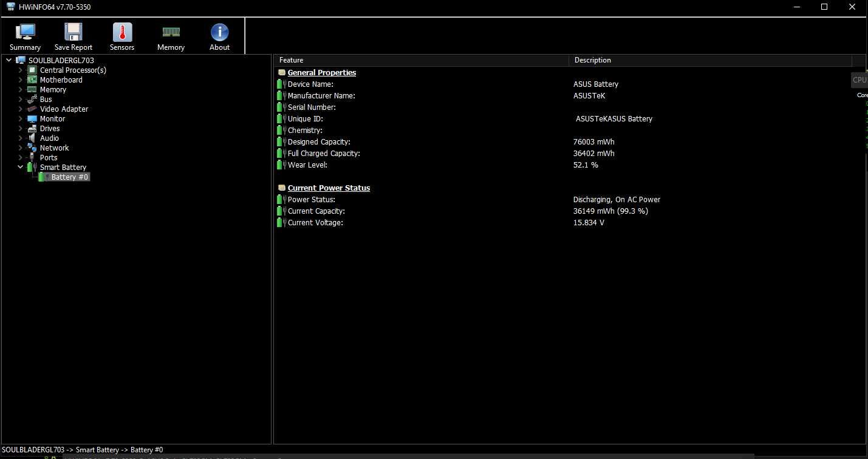Select the Serial Number row label
Viewport: 868px width, 459px height.
[x=312, y=107]
